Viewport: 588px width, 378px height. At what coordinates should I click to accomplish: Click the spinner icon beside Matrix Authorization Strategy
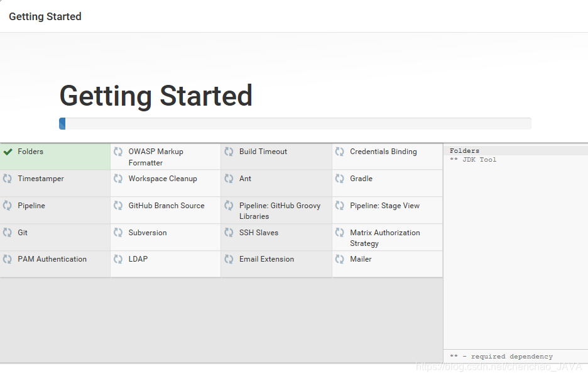pos(340,233)
